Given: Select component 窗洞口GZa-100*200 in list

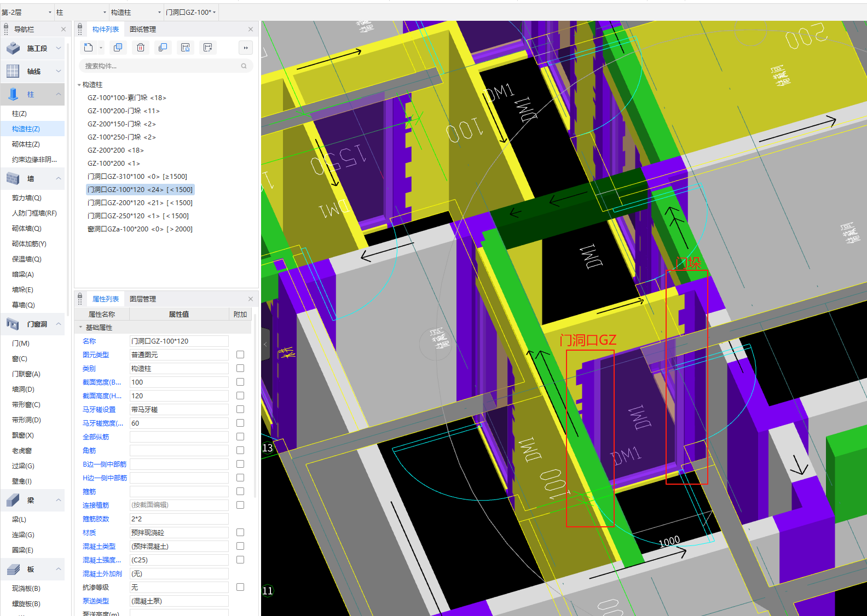Looking at the screenshot, I should click(140, 229).
